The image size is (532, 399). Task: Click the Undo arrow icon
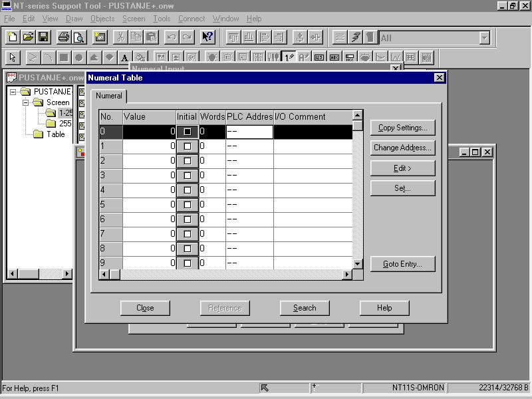pos(172,37)
